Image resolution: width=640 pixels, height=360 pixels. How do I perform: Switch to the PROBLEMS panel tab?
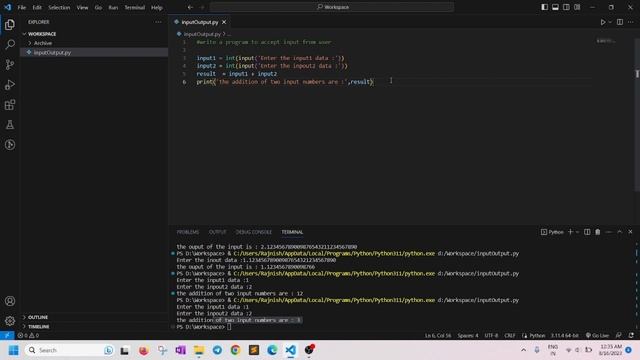188,232
